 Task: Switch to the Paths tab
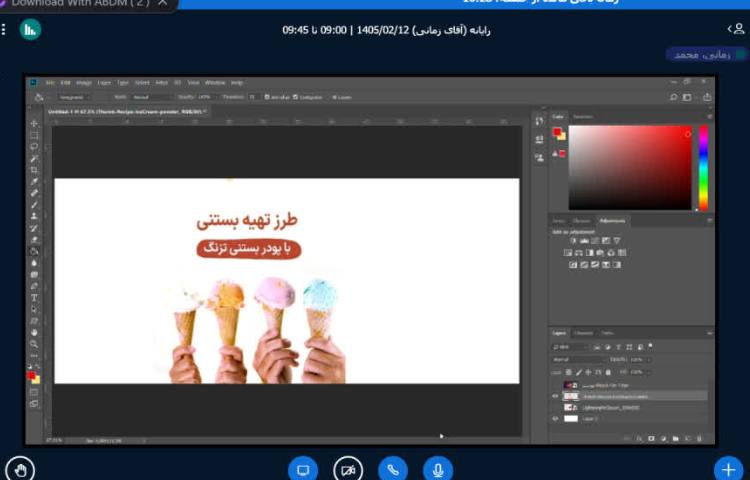607,333
